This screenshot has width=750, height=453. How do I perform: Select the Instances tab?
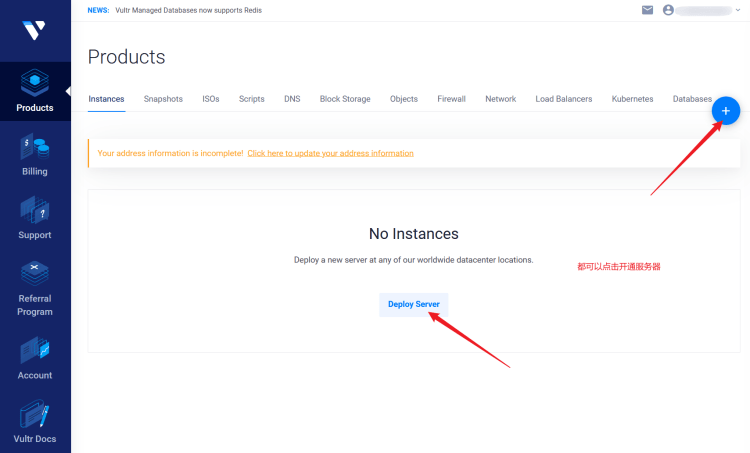(x=106, y=99)
